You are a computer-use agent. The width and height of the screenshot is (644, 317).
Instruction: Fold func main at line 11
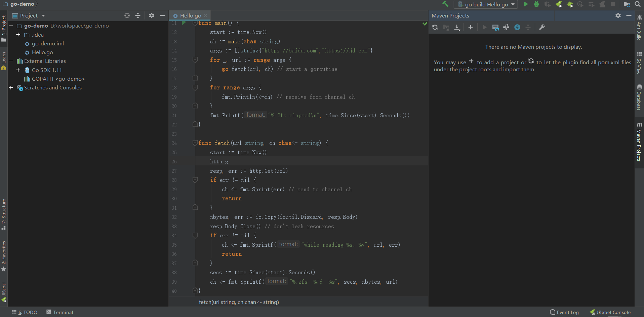(195, 23)
